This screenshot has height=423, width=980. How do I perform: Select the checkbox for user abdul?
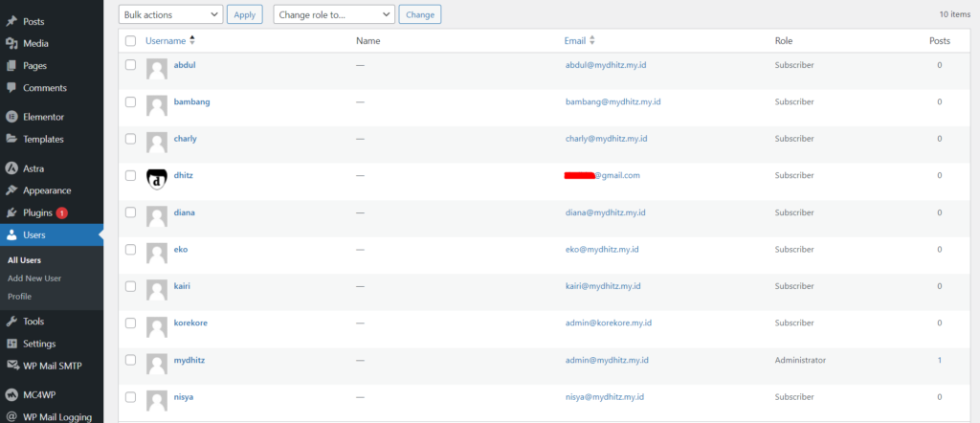[x=130, y=64]
